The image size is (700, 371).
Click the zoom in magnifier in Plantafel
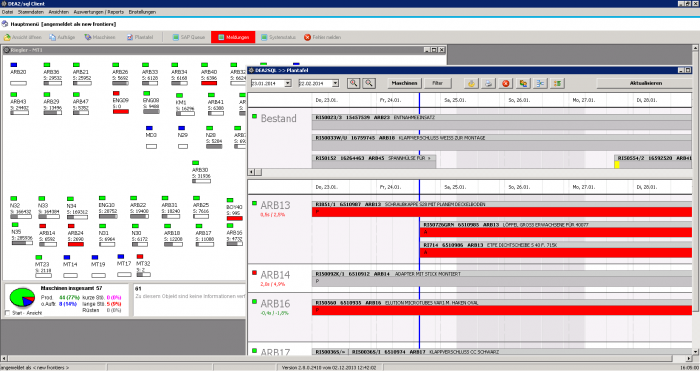pyautogui.click(x=354, y=83)
